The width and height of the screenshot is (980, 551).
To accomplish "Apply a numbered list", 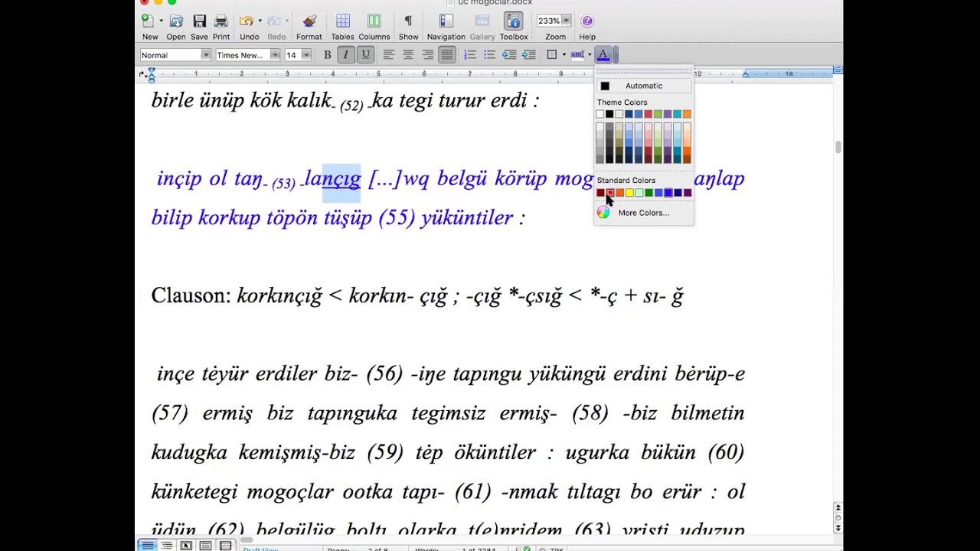I will 470,55.
